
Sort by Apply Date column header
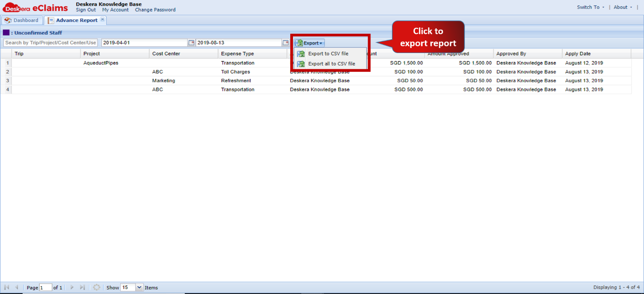point(597,53)
